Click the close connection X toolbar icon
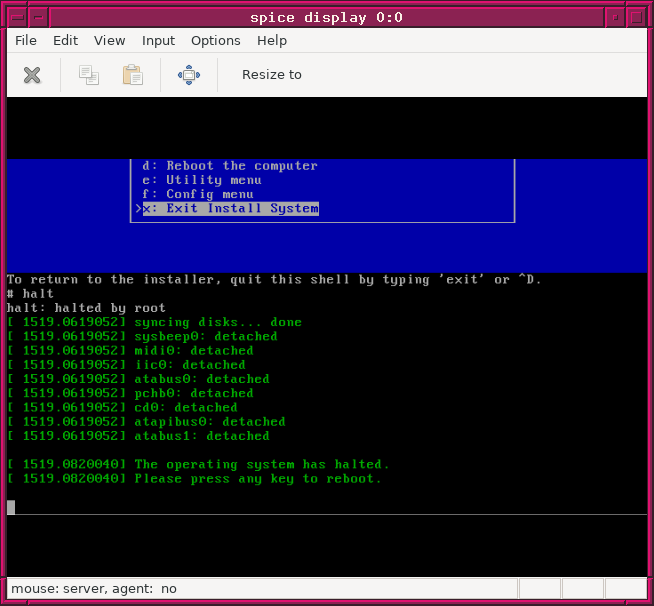This screenshot has width=654, height=606. click(x=32, y=75)
